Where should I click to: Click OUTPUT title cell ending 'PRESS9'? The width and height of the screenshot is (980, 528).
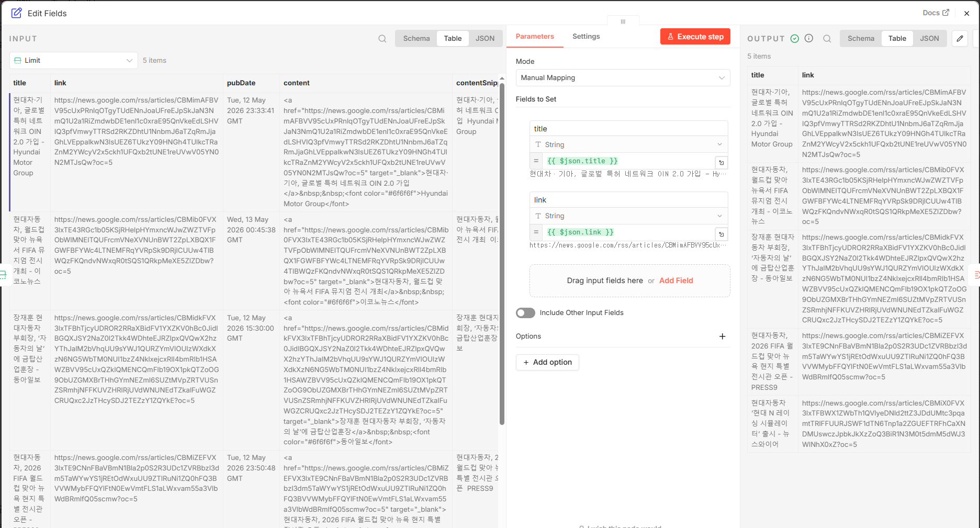tap(772, 362)
